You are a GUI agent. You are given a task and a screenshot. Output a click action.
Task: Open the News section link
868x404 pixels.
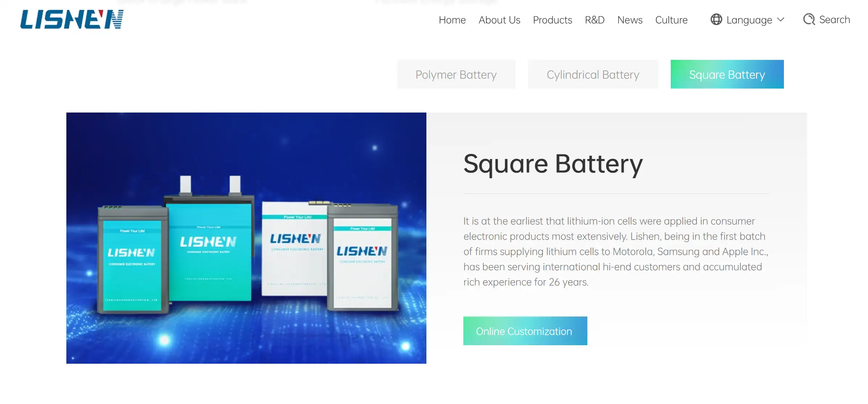630,20
